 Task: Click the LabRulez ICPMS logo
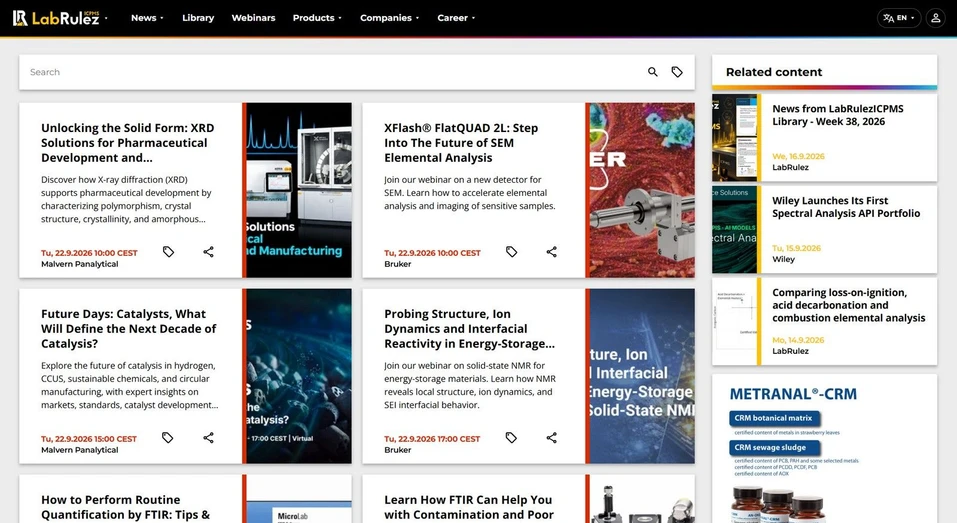pos(56,18)
